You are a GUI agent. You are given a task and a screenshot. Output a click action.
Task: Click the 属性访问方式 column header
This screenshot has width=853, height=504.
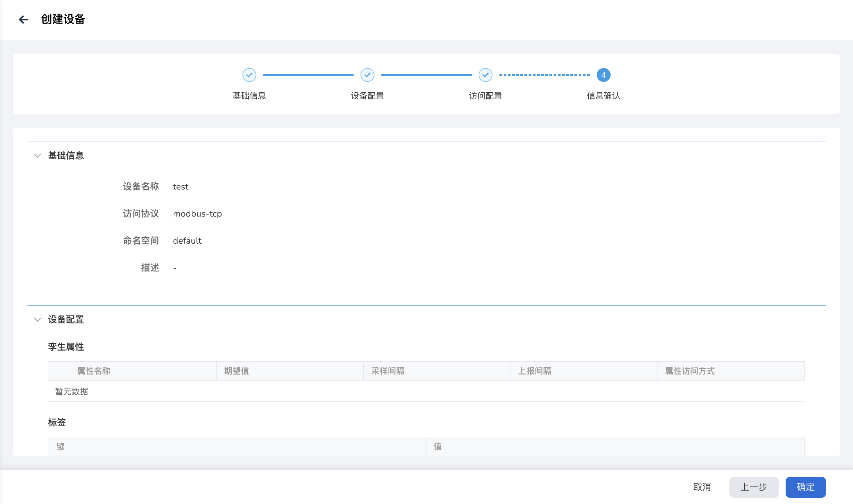(690, 371)
